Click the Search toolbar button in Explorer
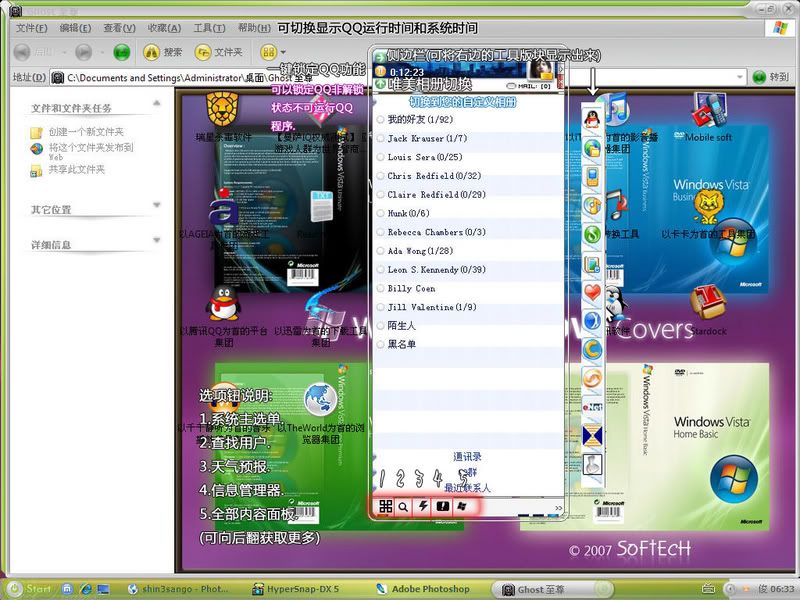The width and height of the screenshot is (800, 600). [x=163, y=51]
